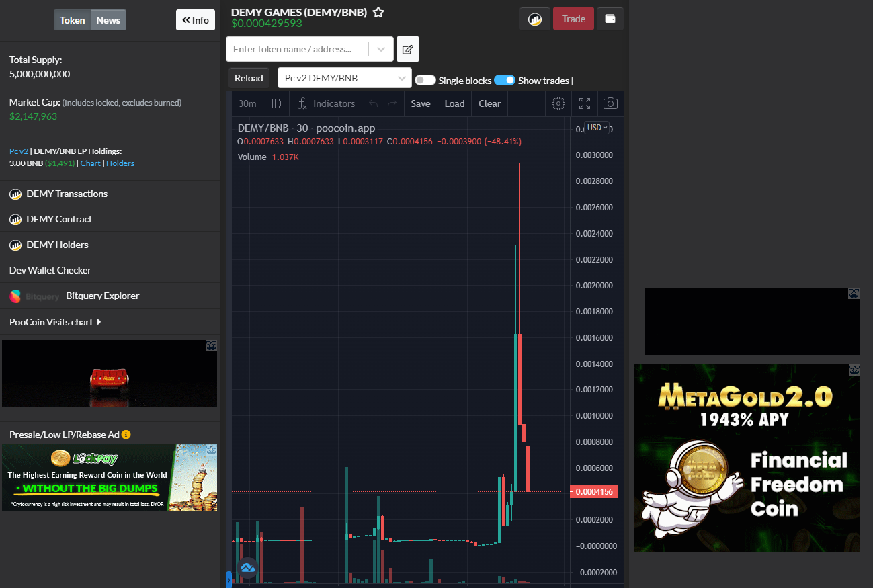Click Load in the chart toolbar
This screenshot has height=588, width=873.
pyautogui.click(x=454, y=103)
